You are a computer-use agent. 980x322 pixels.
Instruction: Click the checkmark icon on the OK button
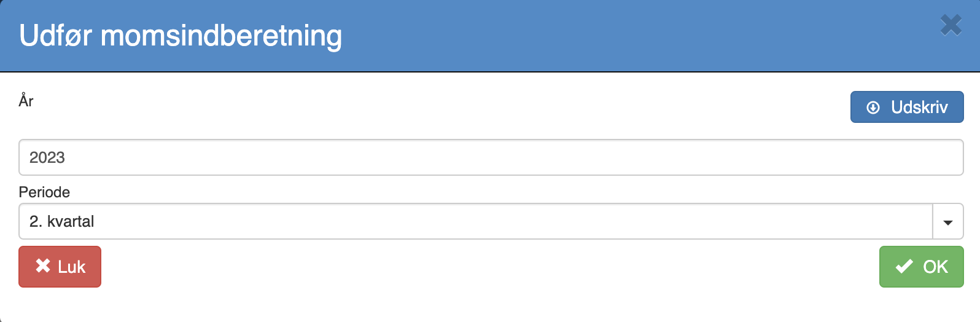904,267
